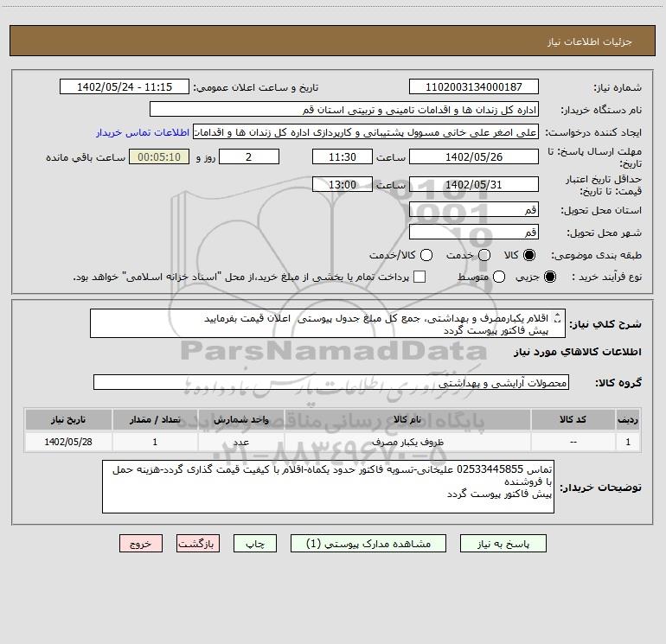666x644 pixels.
Task: Click the announcement date field 1402/05/24 - 11:15
Action: coord(125,87)
